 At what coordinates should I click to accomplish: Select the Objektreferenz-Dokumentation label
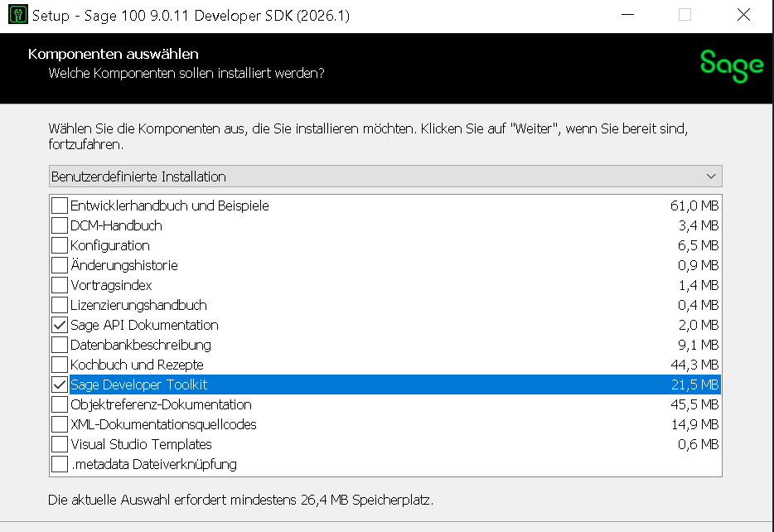161,404
